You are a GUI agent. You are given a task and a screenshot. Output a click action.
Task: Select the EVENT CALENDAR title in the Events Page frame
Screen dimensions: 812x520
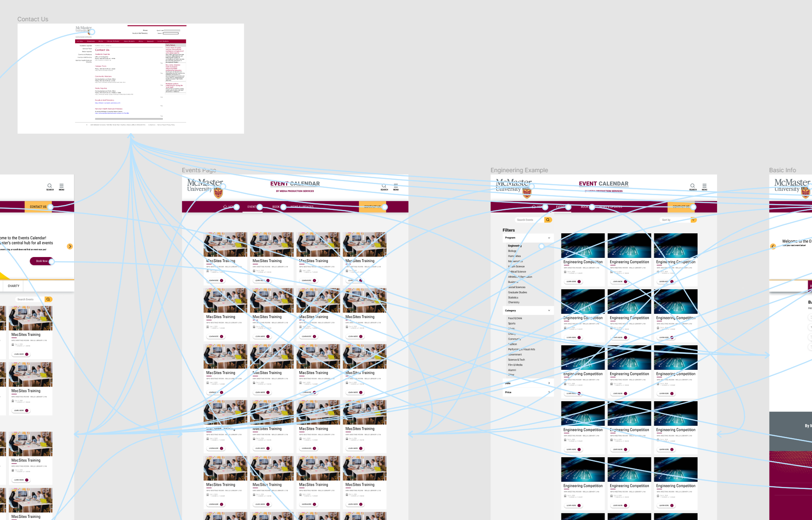(295, 184)
